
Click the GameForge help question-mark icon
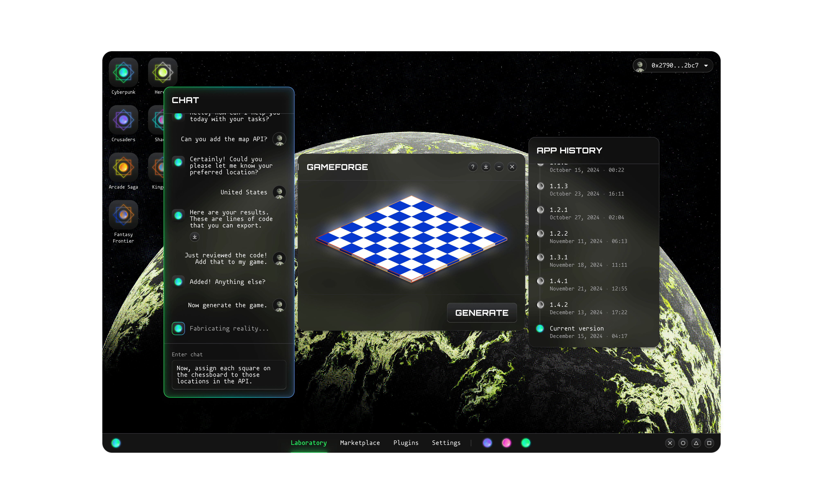(473, 167)
